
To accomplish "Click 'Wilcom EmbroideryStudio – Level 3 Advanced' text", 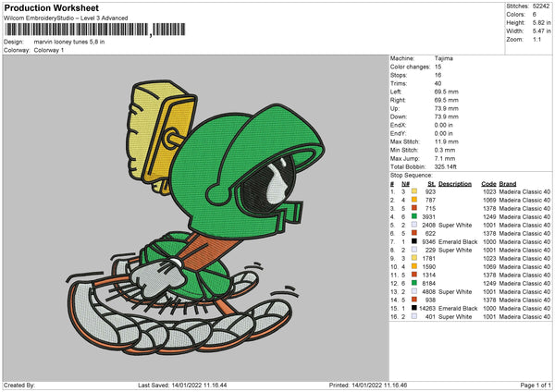I will point(66,18).
